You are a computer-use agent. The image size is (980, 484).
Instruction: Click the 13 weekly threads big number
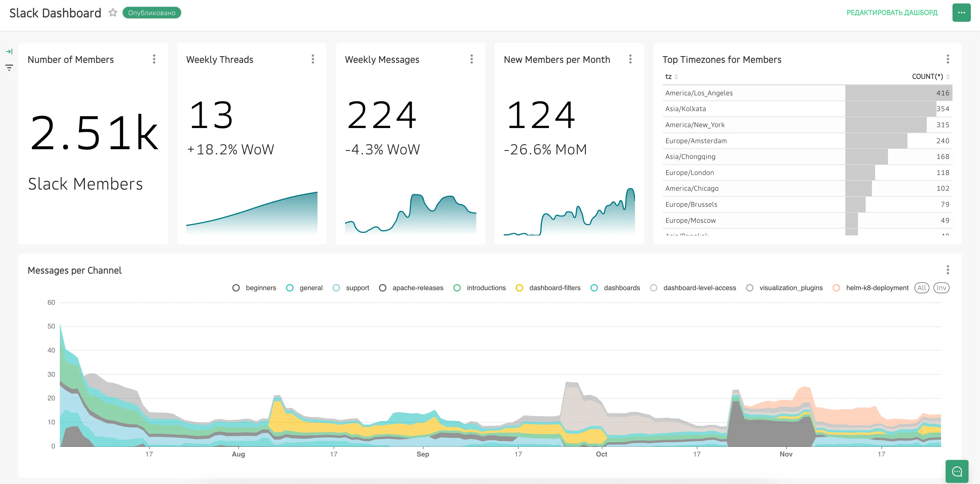211,115
